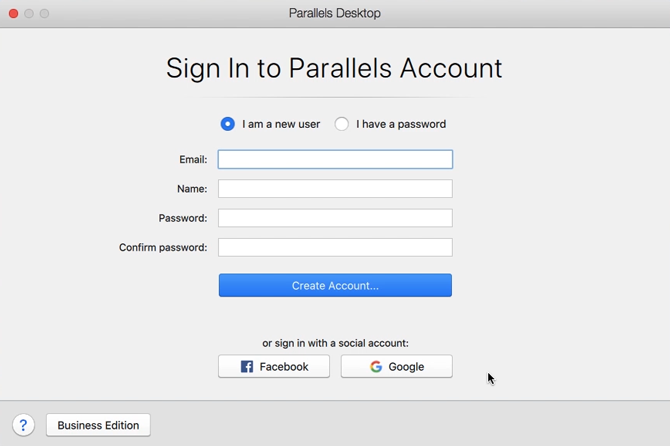Click the Facebook "f" logo icon
This screenshot has height=446, width=670.
pos(247,367)
